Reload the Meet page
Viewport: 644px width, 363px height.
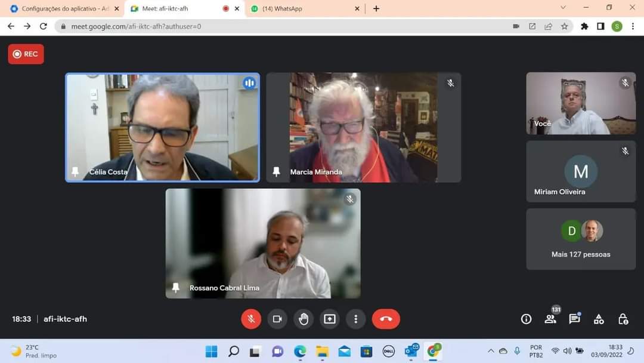point(43,26)
